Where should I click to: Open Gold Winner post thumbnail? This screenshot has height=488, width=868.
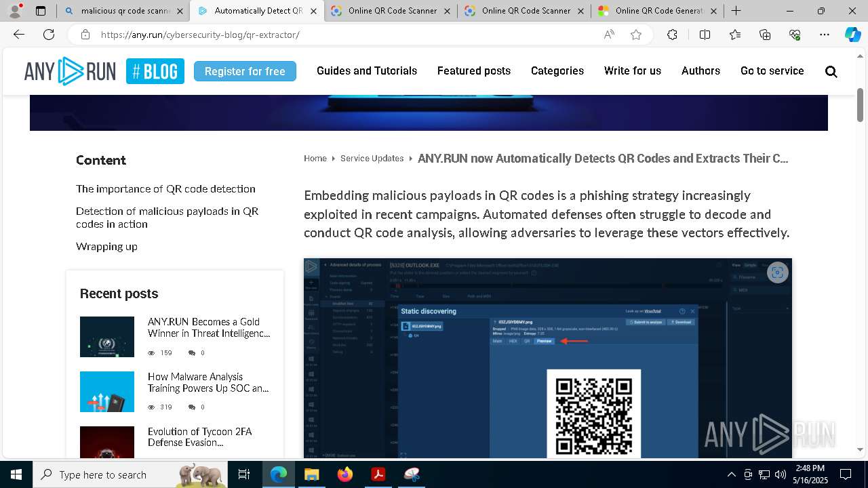pyautogui.click(x=107, y=337)
